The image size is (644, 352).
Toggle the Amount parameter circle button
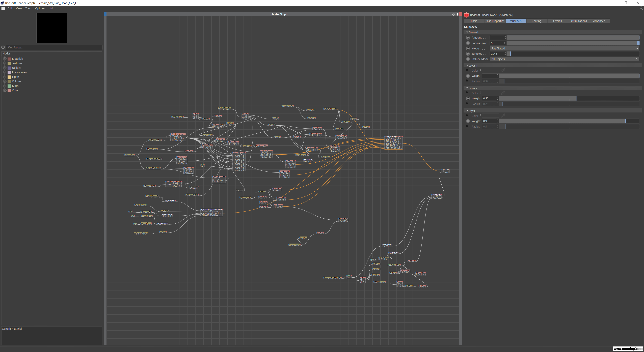coord(468,38)
